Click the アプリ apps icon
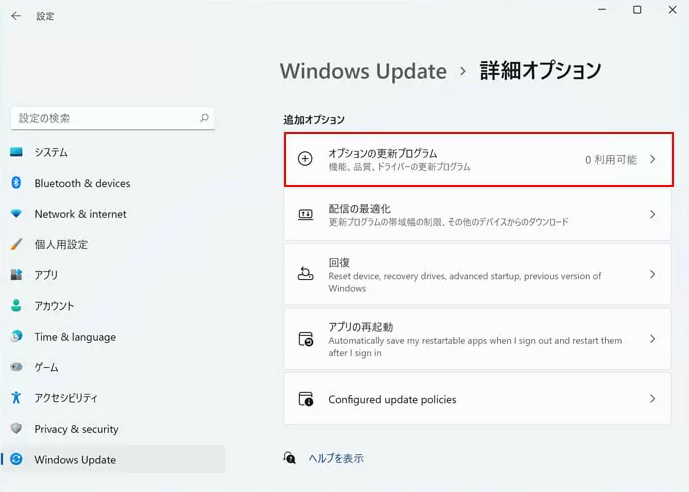 pyautogui.click(x=16, y=275)
